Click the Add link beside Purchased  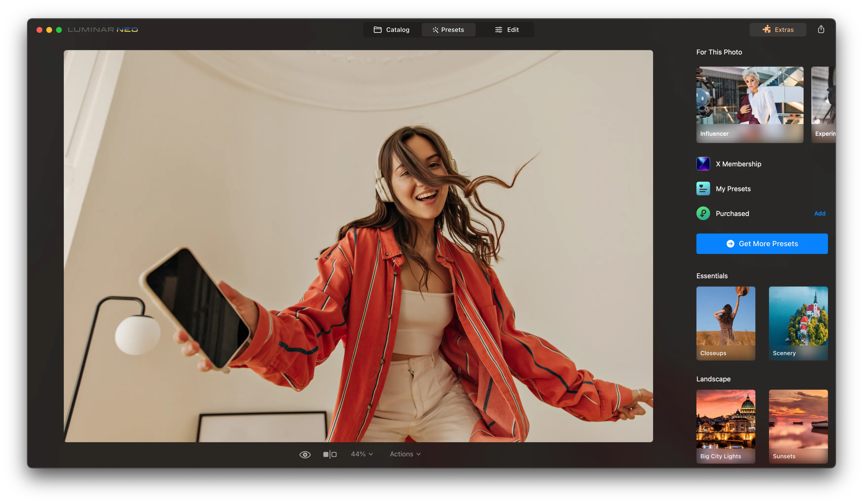click(x=820, y=214)
